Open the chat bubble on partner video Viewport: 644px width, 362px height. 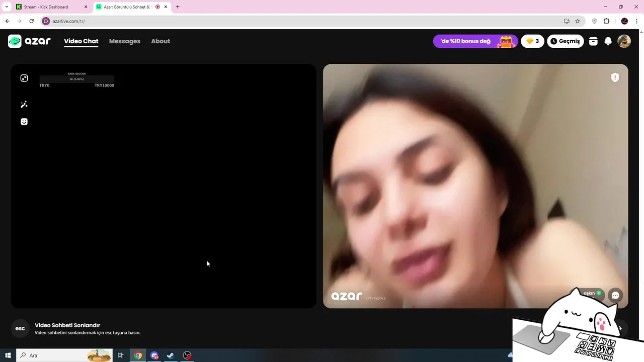point(615,296)
